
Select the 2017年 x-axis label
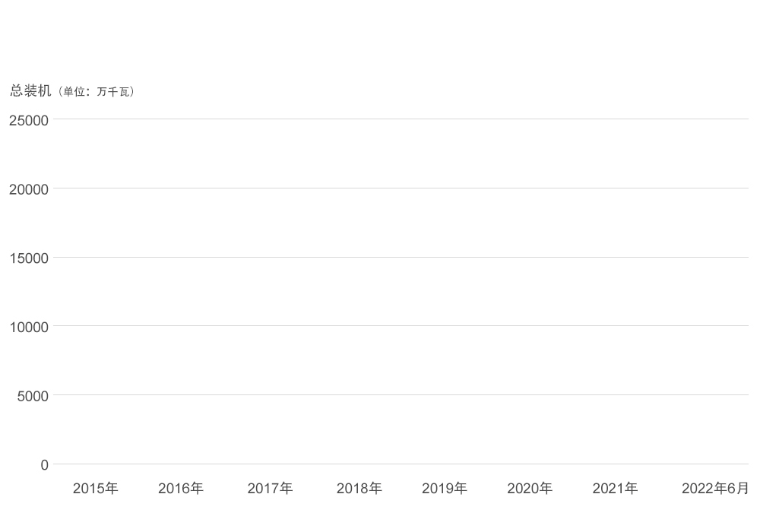coord(270,489)
